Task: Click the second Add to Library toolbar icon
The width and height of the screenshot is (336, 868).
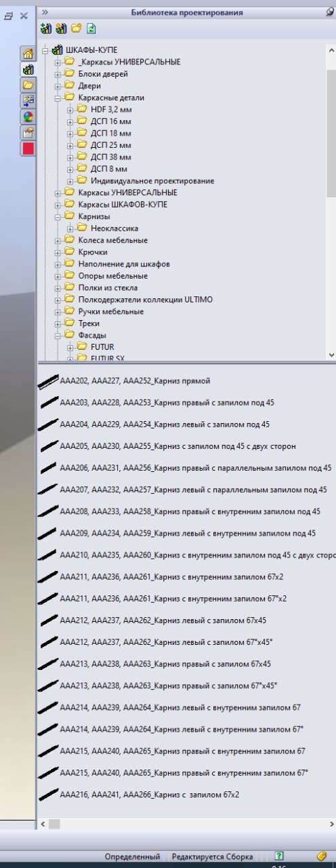Action: (x=61, y=28)
